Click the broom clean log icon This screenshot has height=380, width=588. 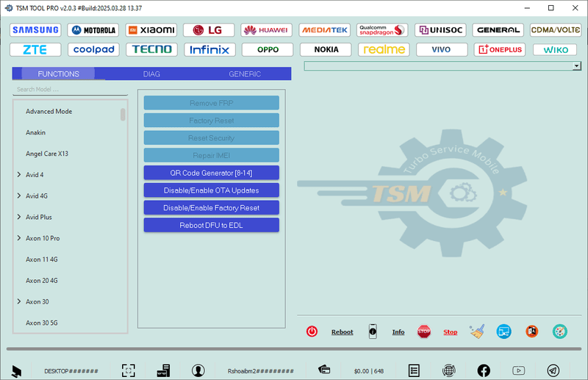pyautogui.click(x=476, y=331)
